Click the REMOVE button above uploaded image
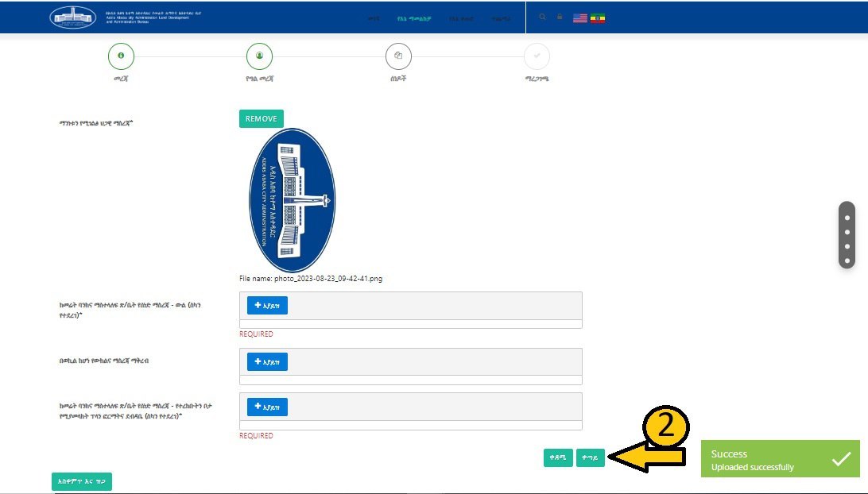 pyautogui.click(x=262, y=118)
